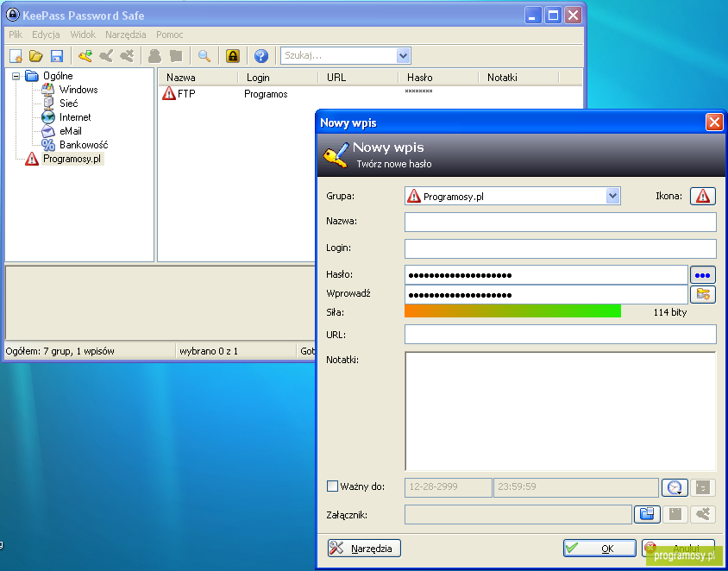Click disabled save attachment icon

tap(675, 514)
